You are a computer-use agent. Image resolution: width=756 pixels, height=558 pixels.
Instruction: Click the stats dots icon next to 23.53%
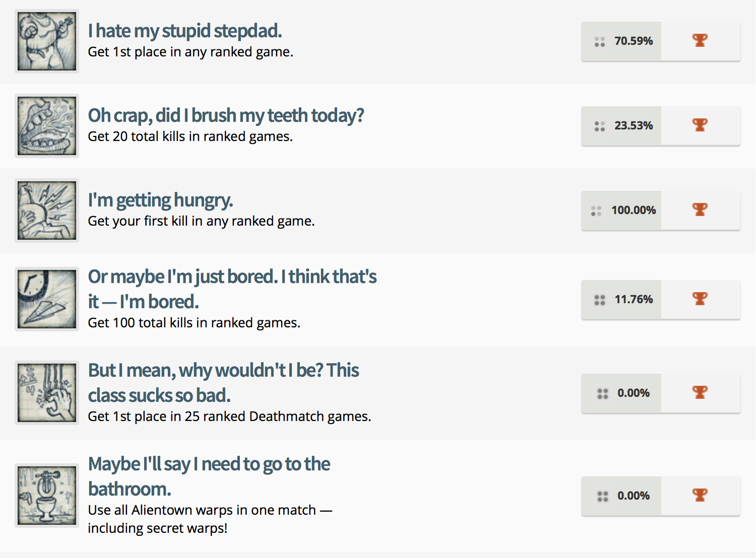[x=600, y=126]
